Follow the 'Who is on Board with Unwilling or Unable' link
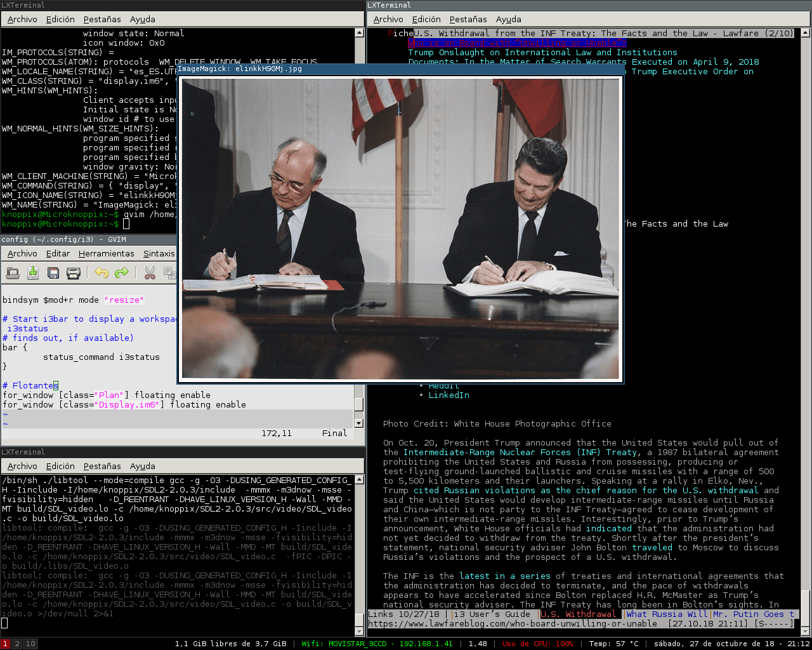Image resolution: width=812 pixels, height=650 pixels. [x=516, y=43]
